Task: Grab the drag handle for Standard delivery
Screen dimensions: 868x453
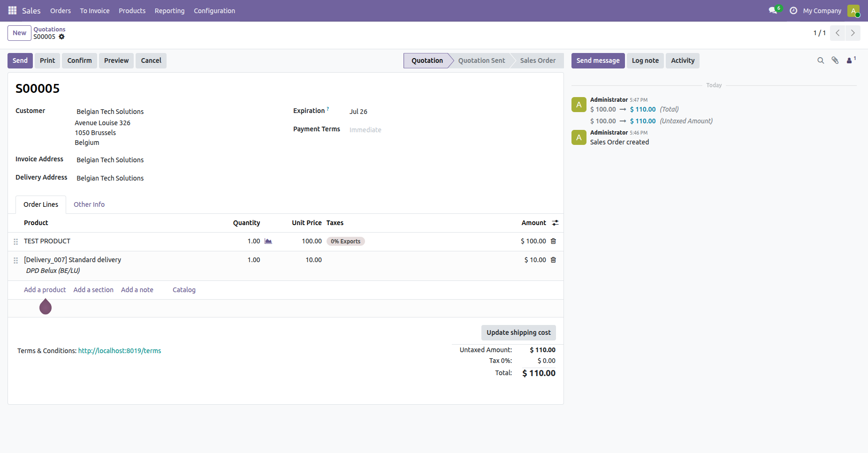Action: (x=15, y=260)
